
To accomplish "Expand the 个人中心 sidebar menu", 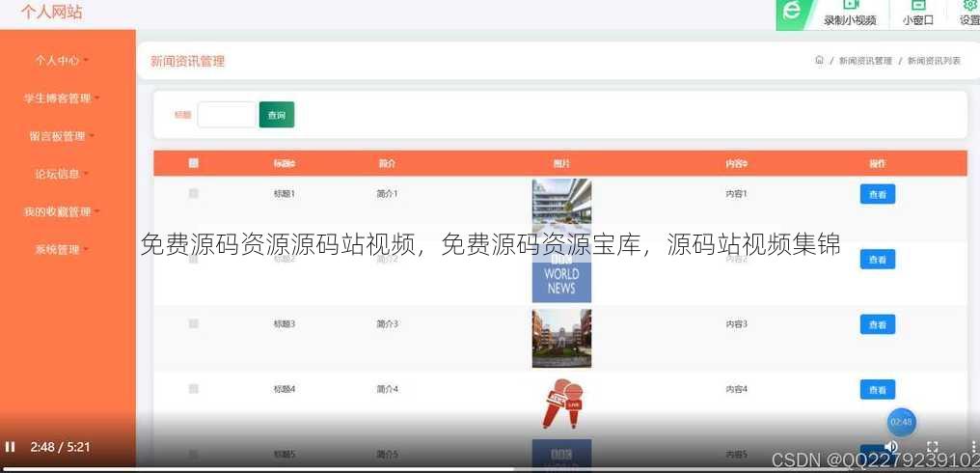I will tap(62, 61).
